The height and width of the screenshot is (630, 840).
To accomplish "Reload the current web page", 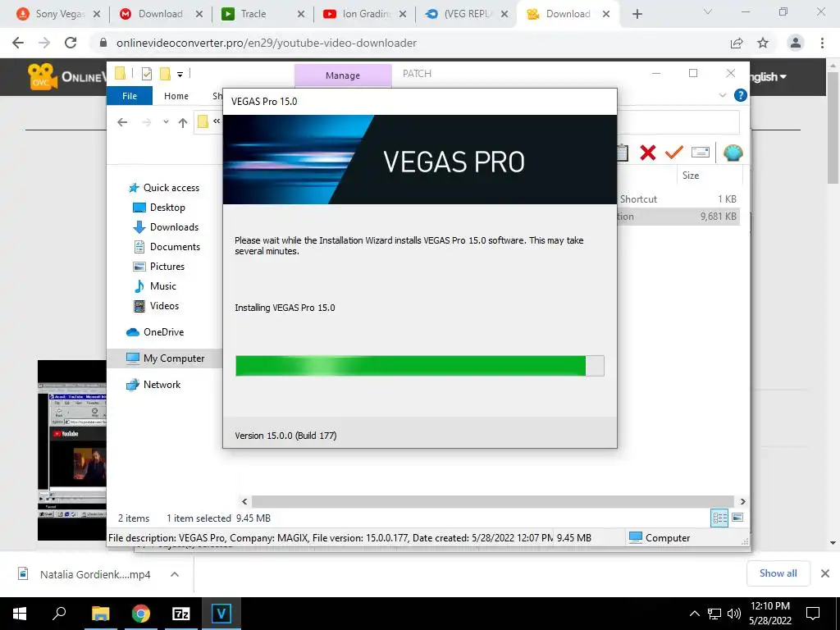I will point(71,43).
